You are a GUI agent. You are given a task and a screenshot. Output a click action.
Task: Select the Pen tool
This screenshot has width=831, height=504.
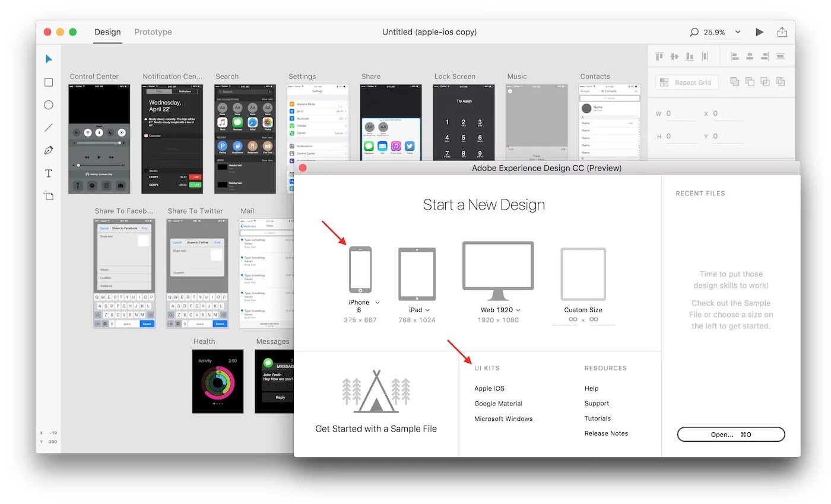click(x=49, y=150)
